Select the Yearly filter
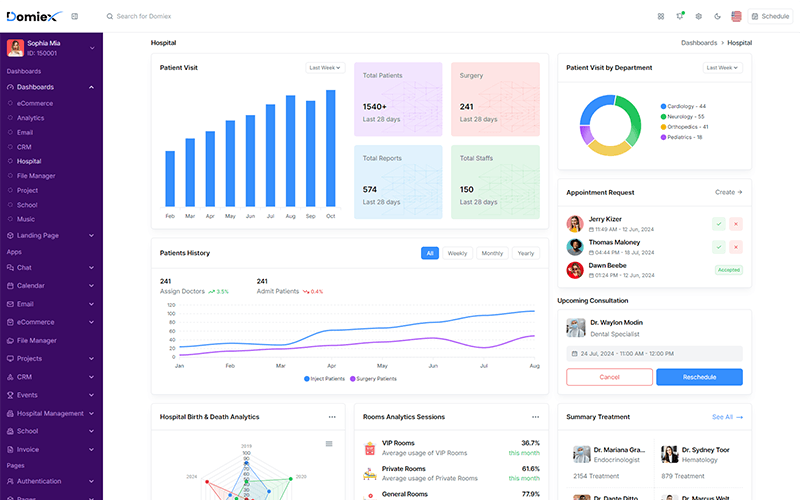800x500 pixels. point(526,253)
